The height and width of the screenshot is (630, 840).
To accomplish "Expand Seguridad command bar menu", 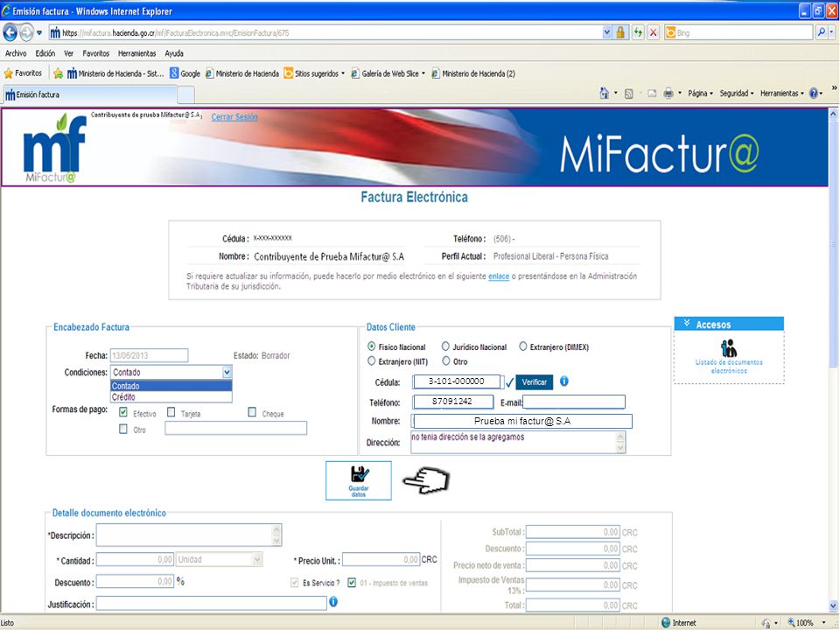I will tap(737, 94).
